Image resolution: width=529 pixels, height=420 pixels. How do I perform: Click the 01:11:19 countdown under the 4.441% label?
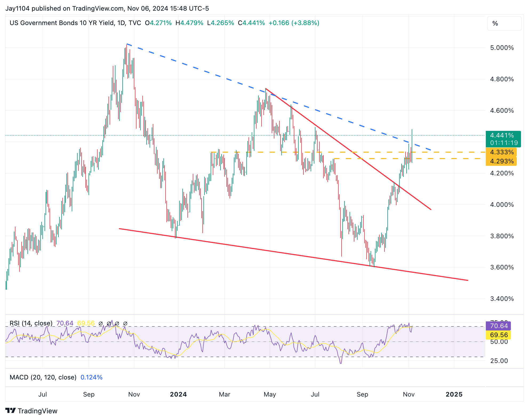504,143
